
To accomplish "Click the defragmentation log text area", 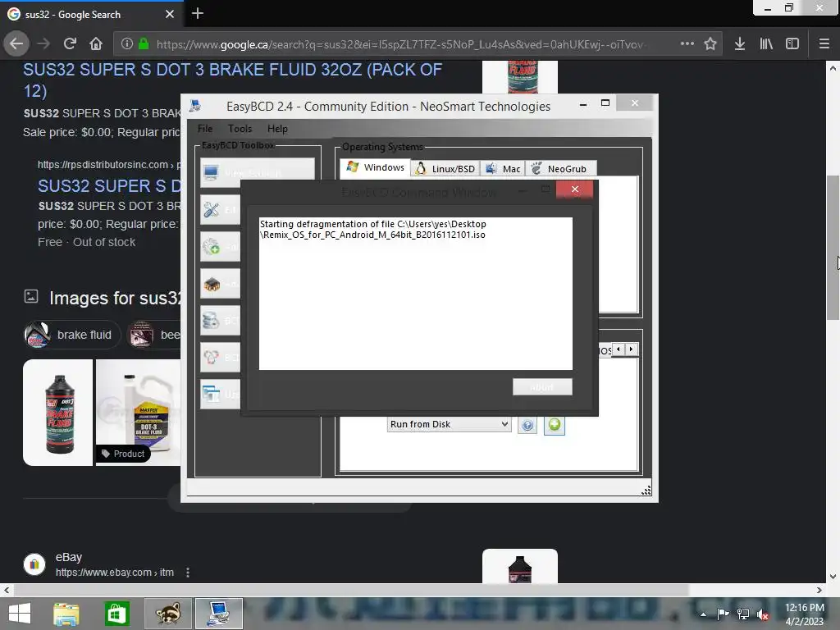I will pyautogui.click(x=416, y=294).
